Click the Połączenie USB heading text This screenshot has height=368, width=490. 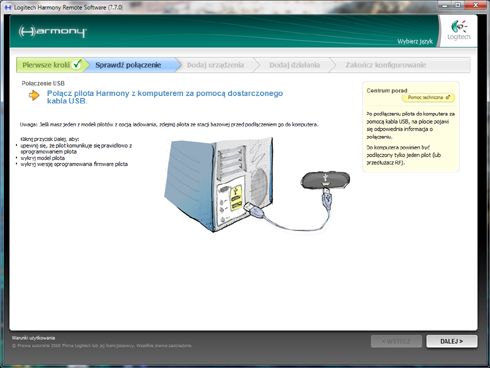click(43, 83)
